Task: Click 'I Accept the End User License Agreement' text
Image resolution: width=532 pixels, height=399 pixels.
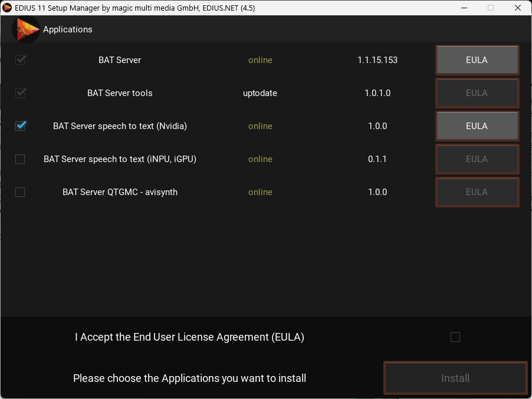Action: coord(189,337)
